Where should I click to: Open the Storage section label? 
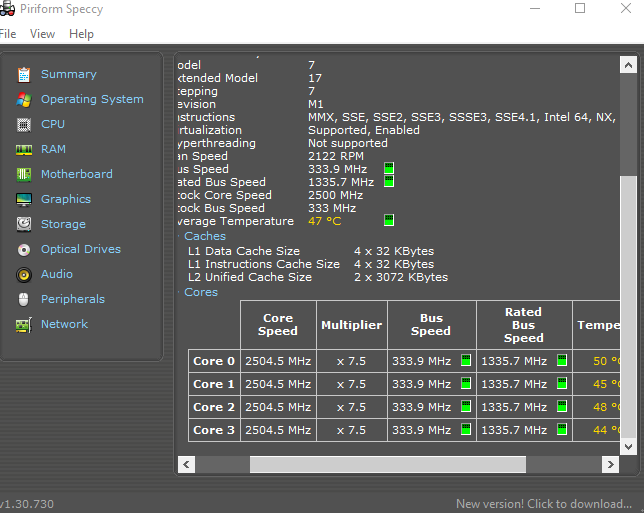click(63, 224)
